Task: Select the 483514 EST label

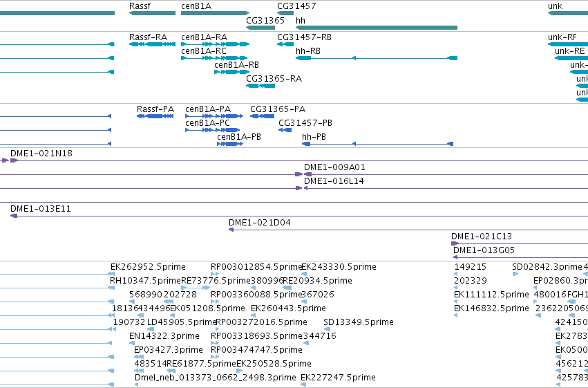Action: (x=151, y=364)
